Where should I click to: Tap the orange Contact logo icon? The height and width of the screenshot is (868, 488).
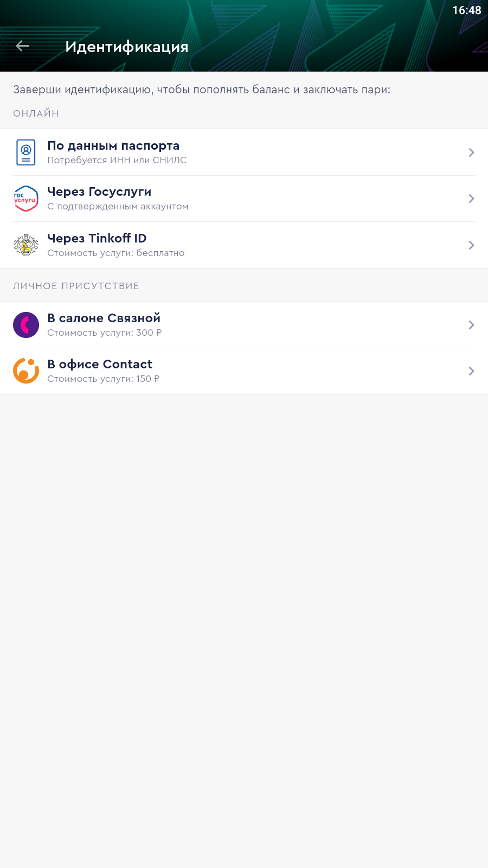pos(26,371)
